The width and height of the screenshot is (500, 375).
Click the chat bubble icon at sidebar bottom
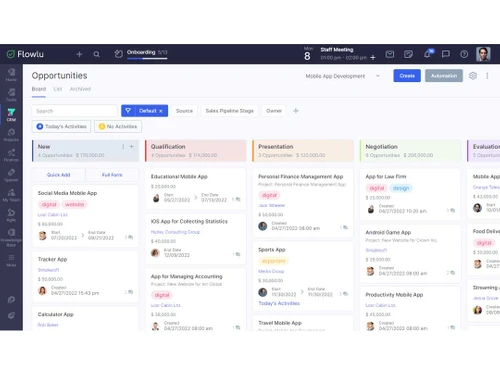11,300
